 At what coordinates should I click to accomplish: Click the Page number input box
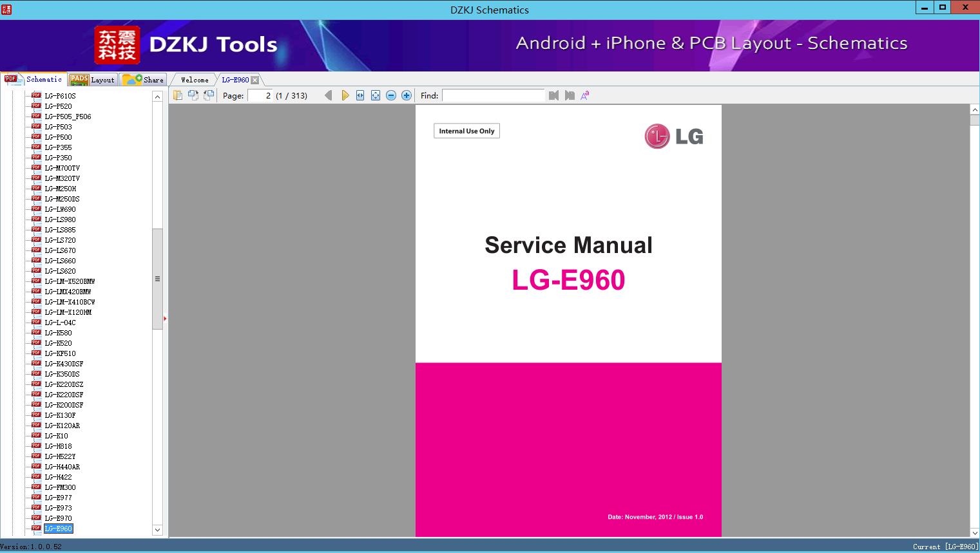267,95
